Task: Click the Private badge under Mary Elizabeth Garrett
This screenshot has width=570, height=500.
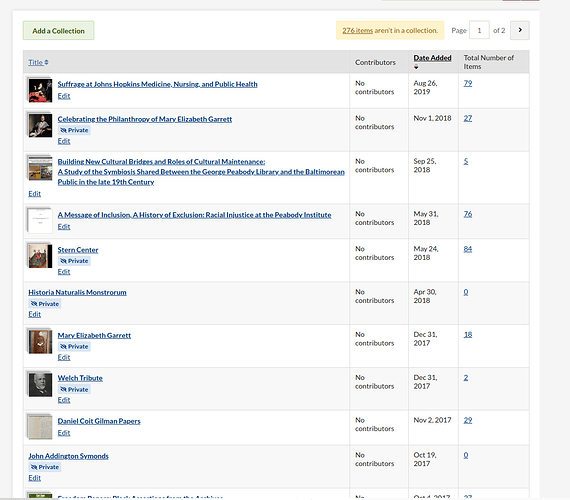Action: click(x=74, y=347)
